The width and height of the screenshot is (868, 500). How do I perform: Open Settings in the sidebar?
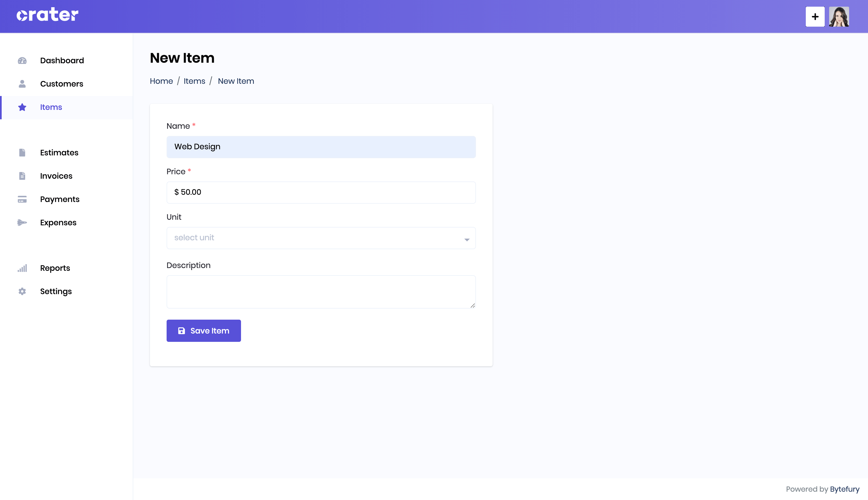67,291
